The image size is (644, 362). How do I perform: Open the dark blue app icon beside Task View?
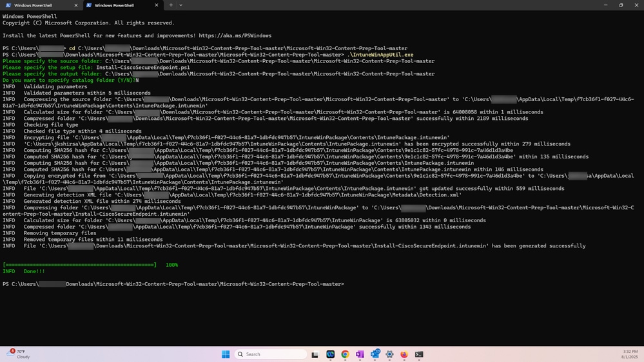(x=330, y=354)
